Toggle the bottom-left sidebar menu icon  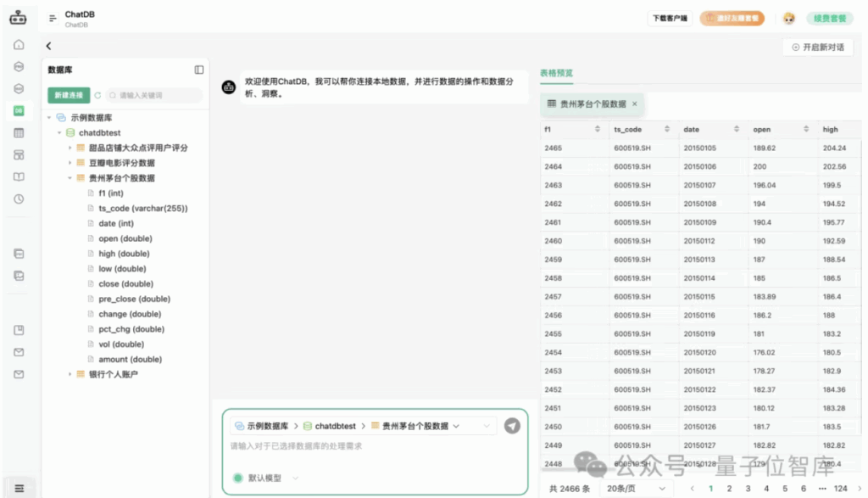click(x=19, y=489)
